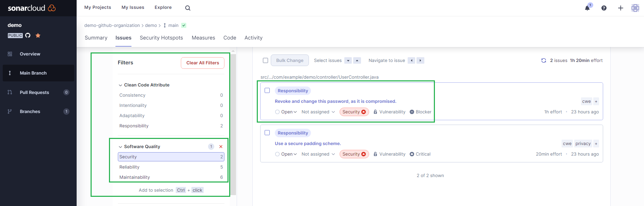Image resolution: width=644 pixels, height=206 pixels.
Task: Click the demo breadcrumb link
Action: [151, 26]
